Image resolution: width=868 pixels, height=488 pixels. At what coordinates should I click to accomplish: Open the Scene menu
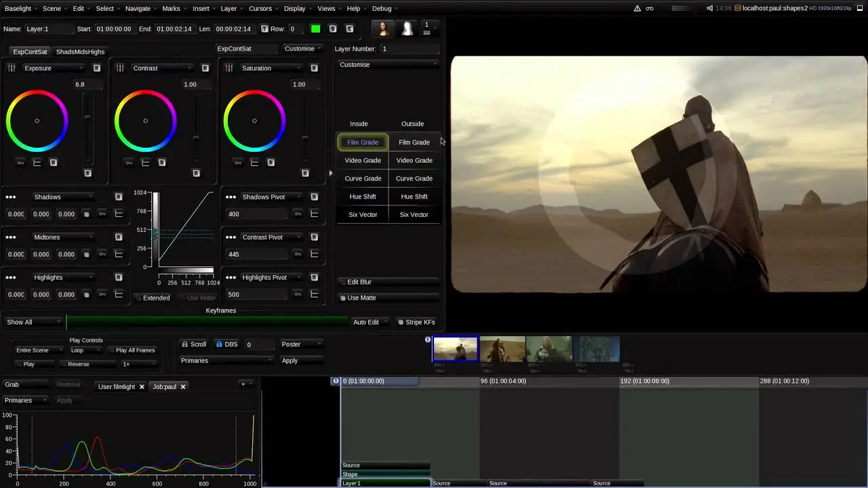(x=52, y=8)
